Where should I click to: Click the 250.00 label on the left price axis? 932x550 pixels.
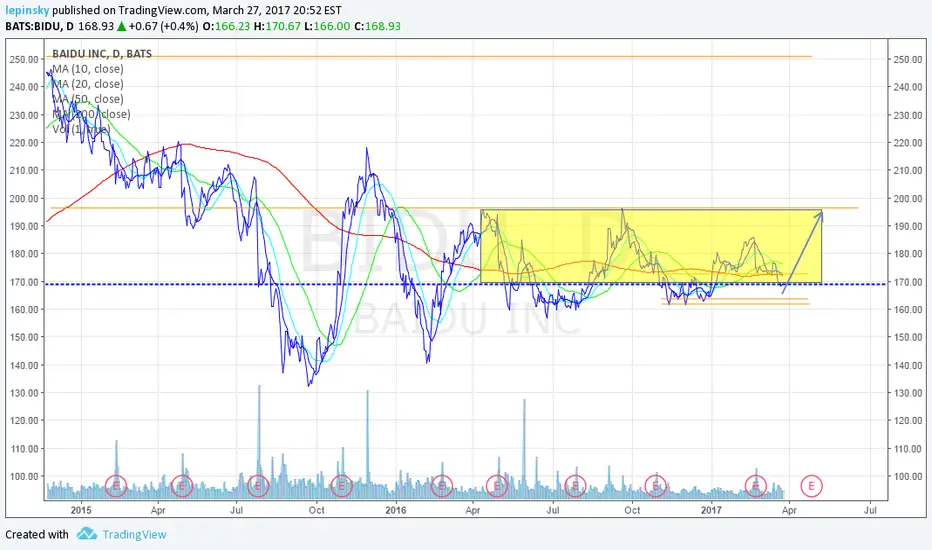pyautogui.click(x=24, y=59)
